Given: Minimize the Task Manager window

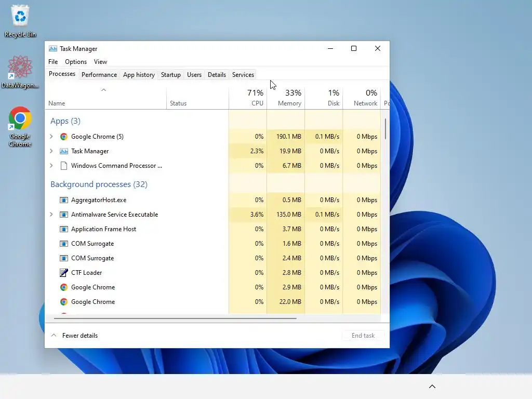Looking at the screenshot, I should 330,48.
